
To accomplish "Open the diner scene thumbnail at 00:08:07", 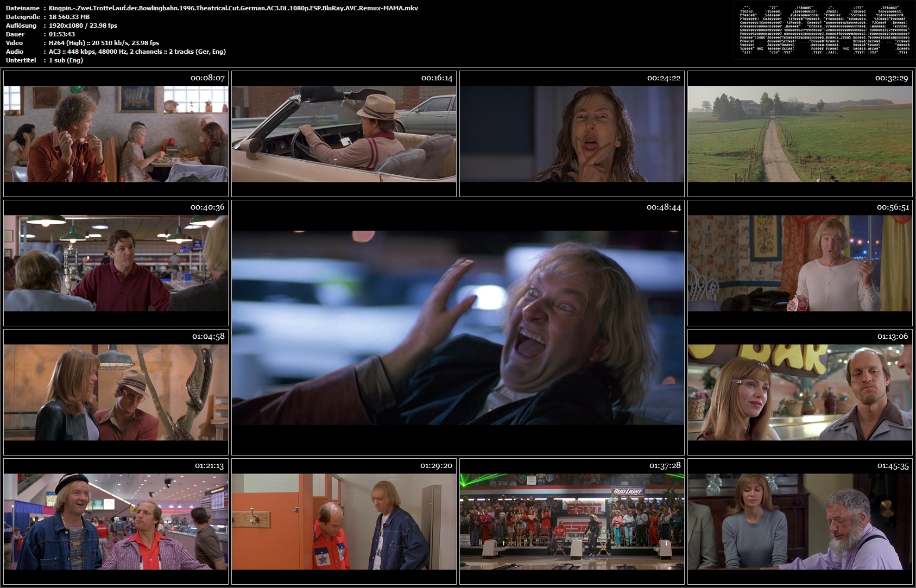I will (116, 134).
